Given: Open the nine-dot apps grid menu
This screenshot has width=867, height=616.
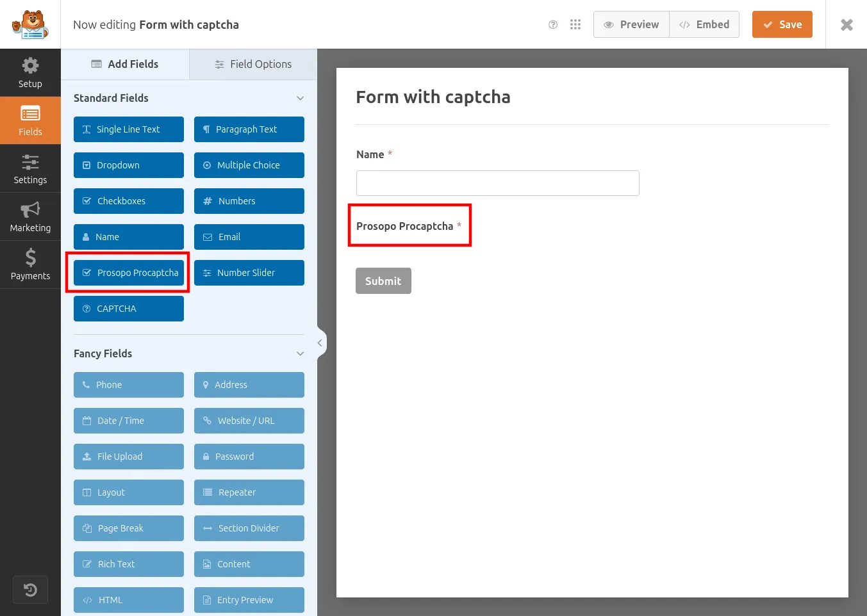Looking at the screenshot, I should tap(575, 24).
